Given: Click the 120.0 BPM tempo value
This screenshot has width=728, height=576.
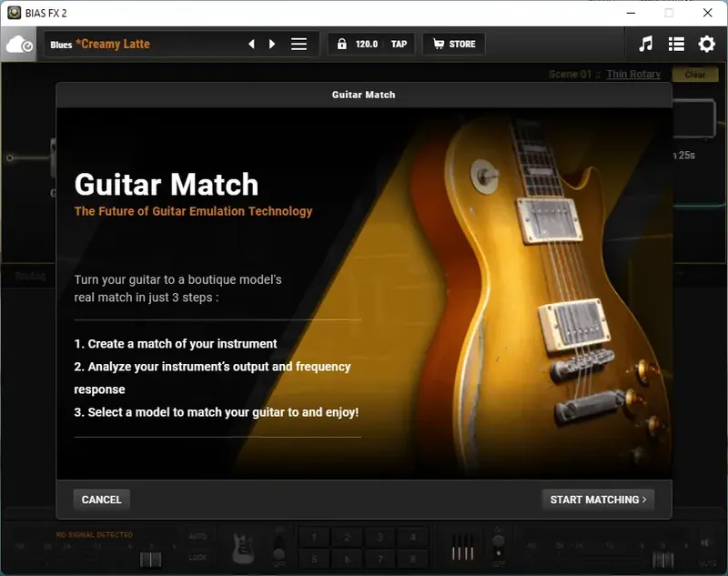Looking at the screenshot, I should (367, 44).
